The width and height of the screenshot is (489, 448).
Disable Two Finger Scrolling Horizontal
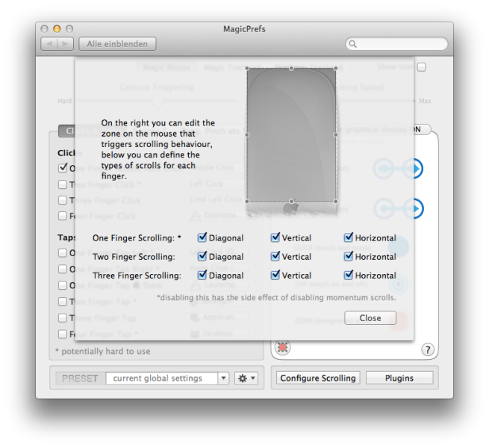(x=349, y=256)
